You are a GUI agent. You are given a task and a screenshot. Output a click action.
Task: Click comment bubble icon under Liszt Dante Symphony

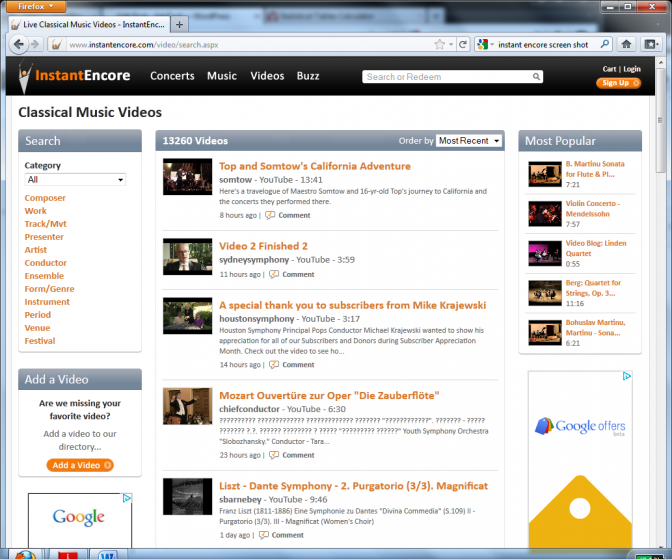[264, 535]
